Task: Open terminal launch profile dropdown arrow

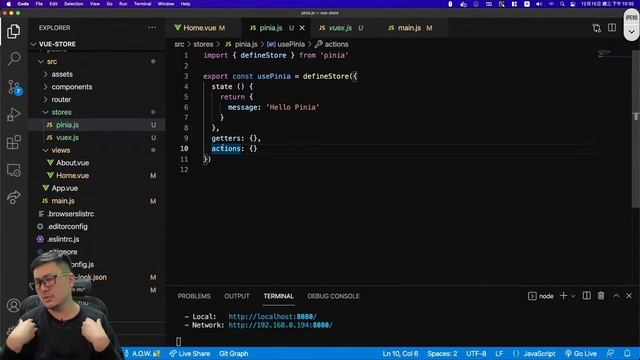Action: [573, 296]
